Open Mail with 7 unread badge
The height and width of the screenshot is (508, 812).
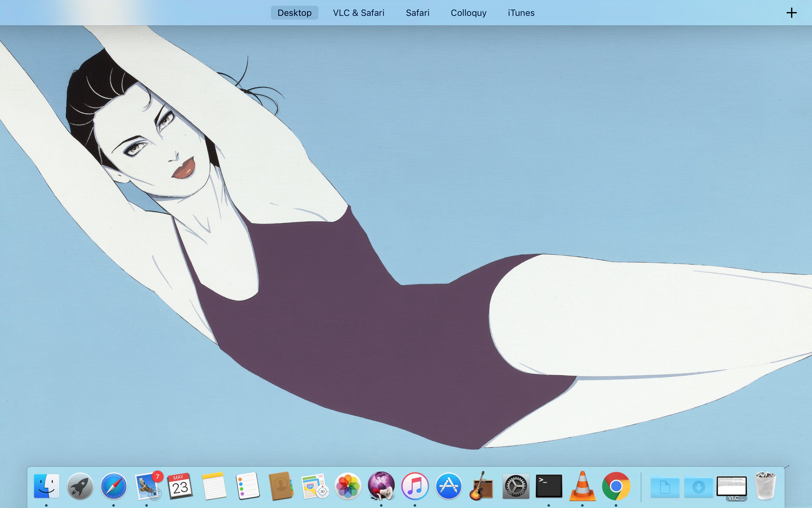(x=148, y=486)
